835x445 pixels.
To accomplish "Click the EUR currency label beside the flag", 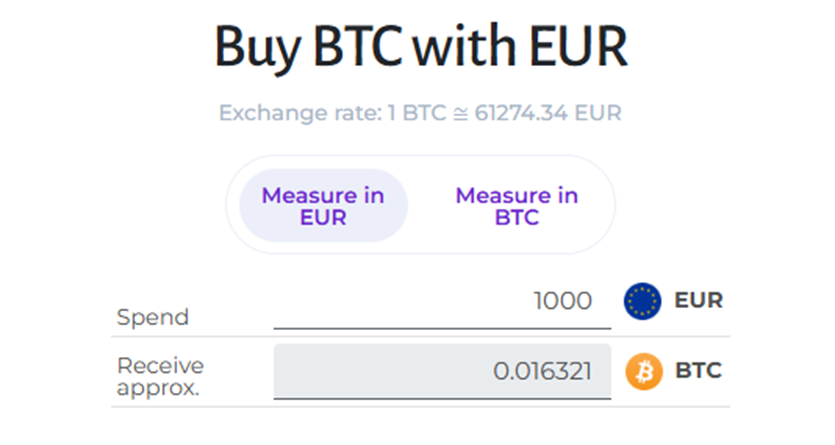I will (x=699, y=300).
